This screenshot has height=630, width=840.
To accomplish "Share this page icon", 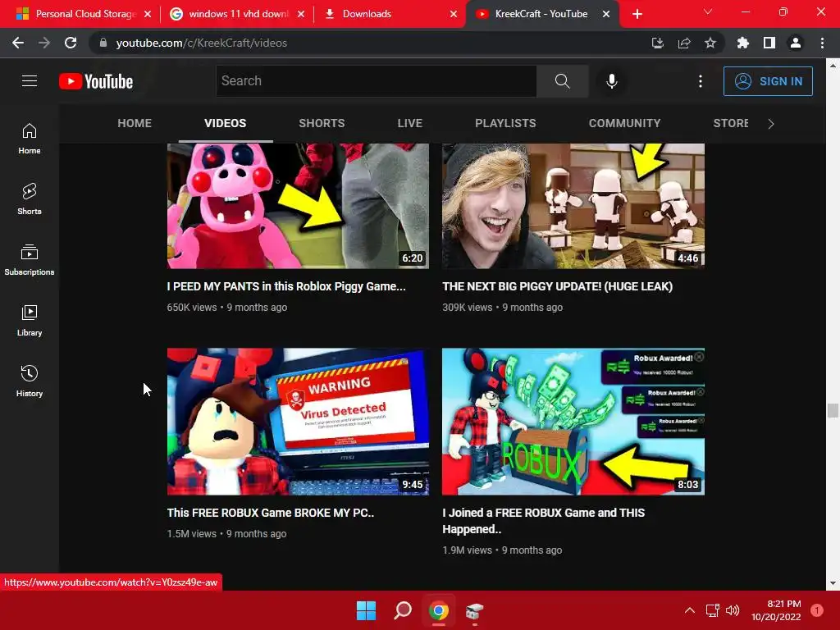I will click(x=684, y=43).
